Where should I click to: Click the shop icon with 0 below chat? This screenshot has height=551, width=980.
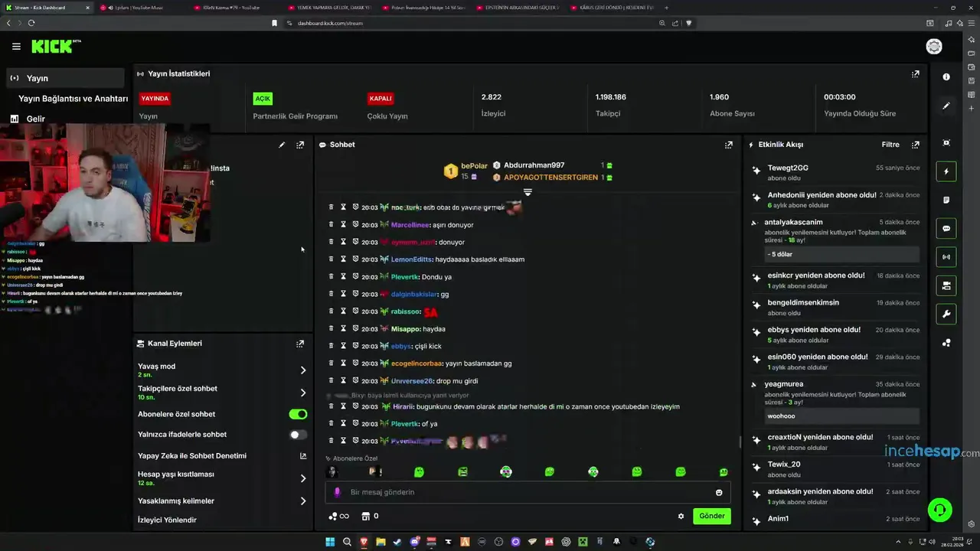point(370,516)
